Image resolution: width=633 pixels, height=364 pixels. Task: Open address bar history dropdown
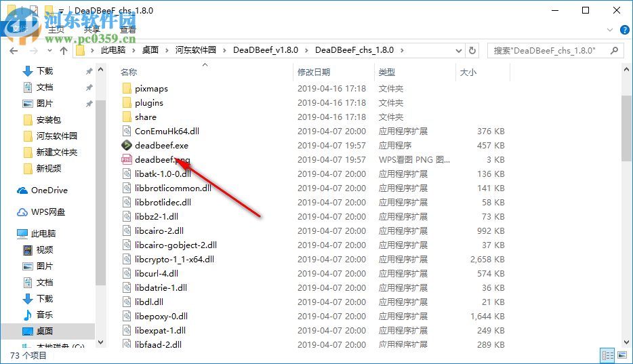[x=459, y=50]
